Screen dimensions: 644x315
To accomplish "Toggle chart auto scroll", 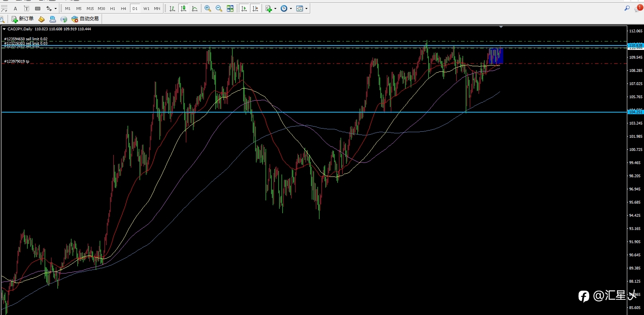I will [x=244, y=8].
